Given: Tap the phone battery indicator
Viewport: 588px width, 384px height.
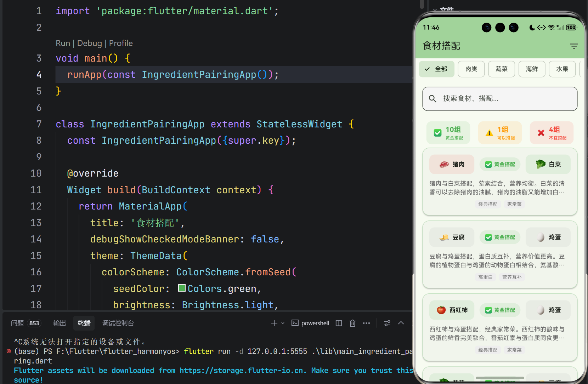Looking at the screenshot, I should 571,27.
